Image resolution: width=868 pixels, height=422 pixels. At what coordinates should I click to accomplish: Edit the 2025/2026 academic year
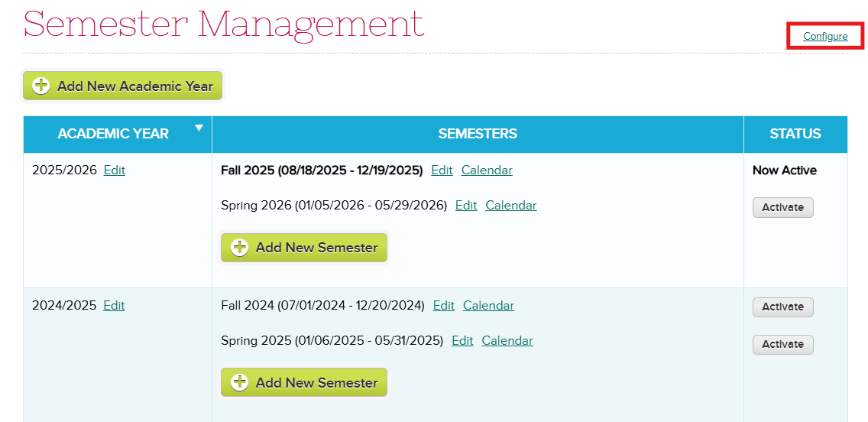pos(115,170)
